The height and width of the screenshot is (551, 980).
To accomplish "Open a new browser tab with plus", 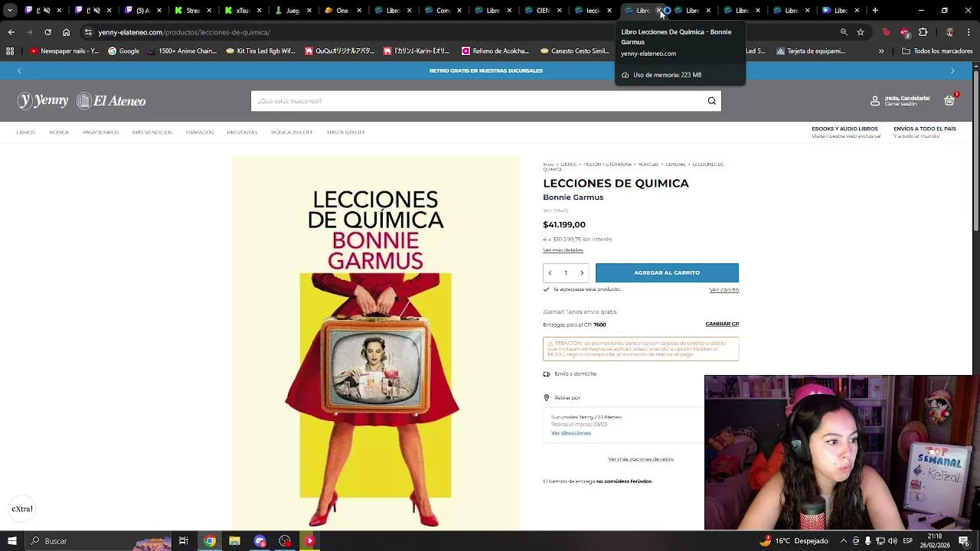I will (875, 11).
